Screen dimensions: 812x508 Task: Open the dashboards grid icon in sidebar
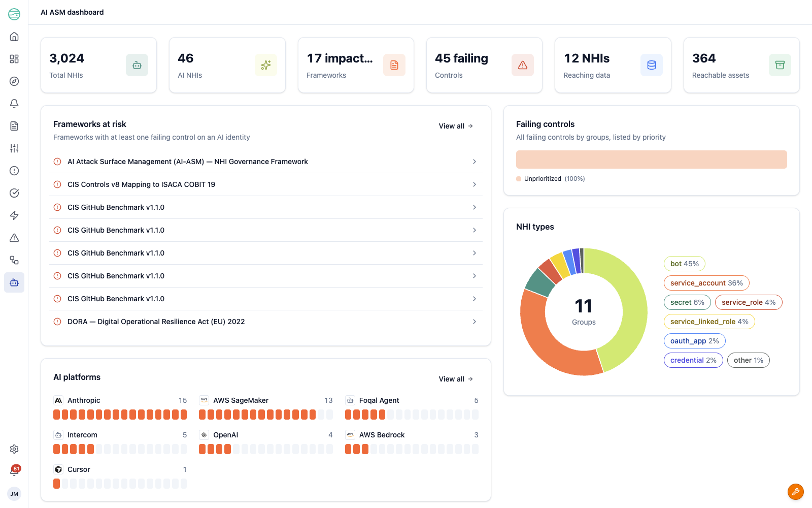coord(14,59)
